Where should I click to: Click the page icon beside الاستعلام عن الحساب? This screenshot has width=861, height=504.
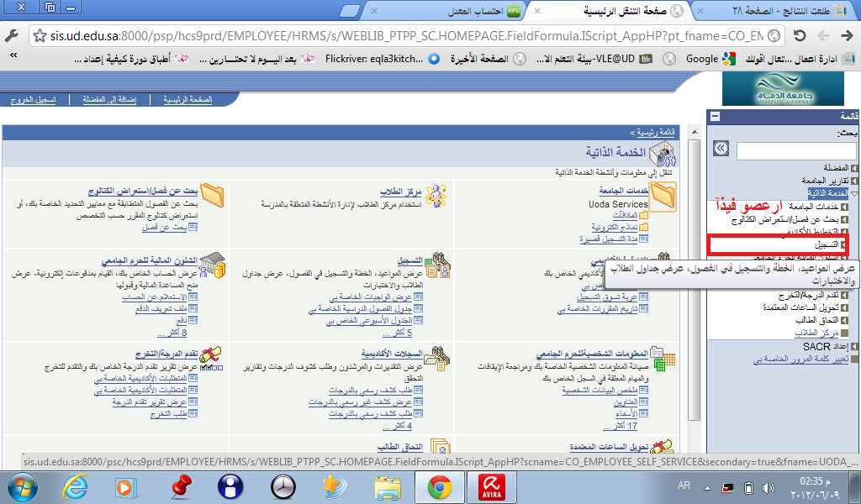click(193, 297)
